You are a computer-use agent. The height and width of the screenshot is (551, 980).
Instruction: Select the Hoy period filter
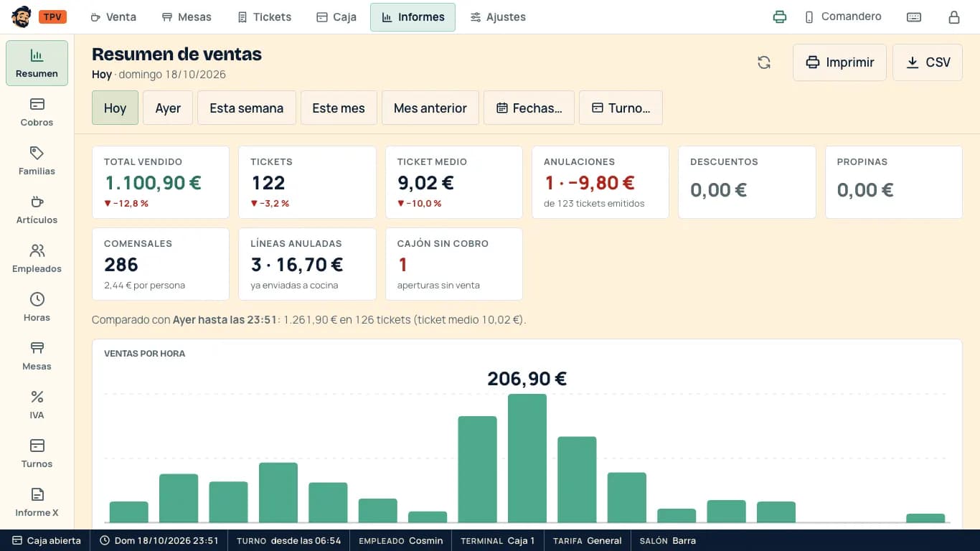pos(115,108)
